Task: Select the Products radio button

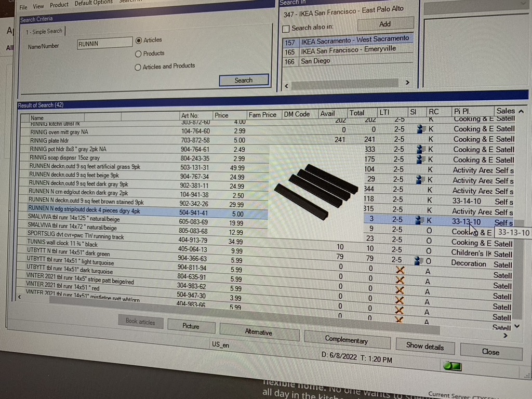Action: point(138,54)
